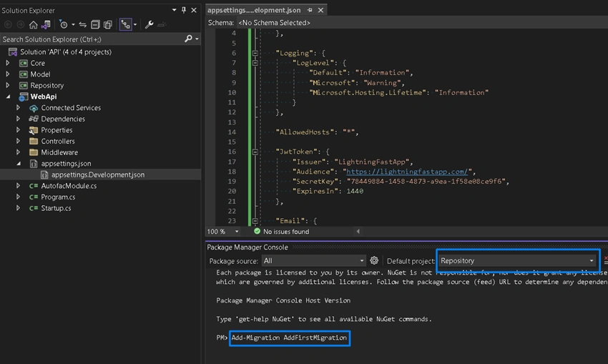Image resolution: width=608 pixels, height=364 pixels.
Task: Click the SecretKey value string
Action: pos(426,181)
